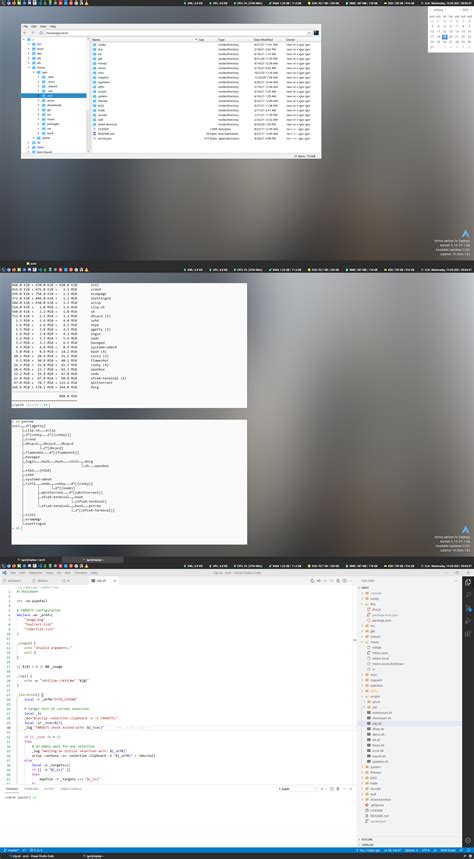
Task: Select 'README.md' in file manager list
Action: (104, 134)
